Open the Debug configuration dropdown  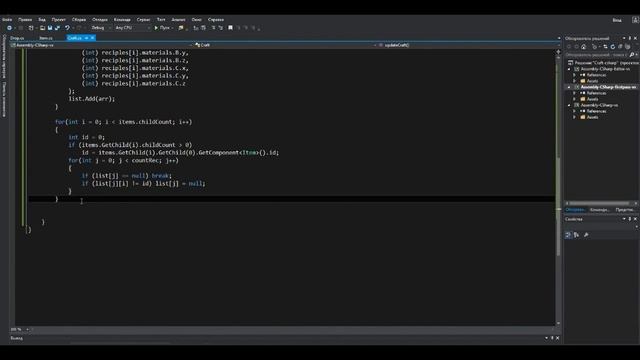(101, 28)
